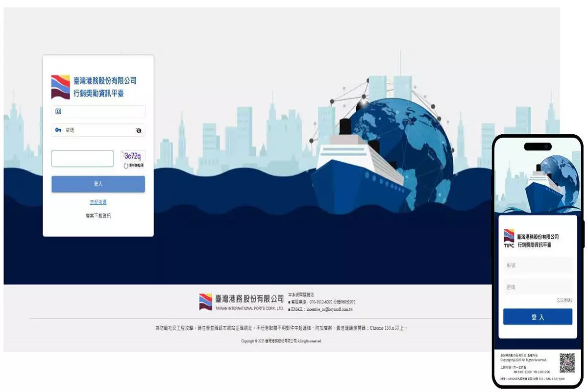
Task: Open the 忘記密碼 forgot password link
Action: click(x=98, y=202)
